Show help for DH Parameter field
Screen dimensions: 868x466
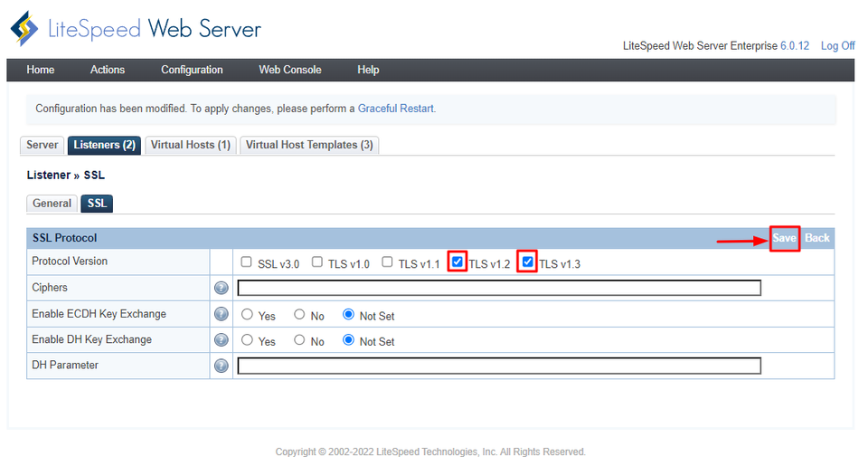point(221,366)
